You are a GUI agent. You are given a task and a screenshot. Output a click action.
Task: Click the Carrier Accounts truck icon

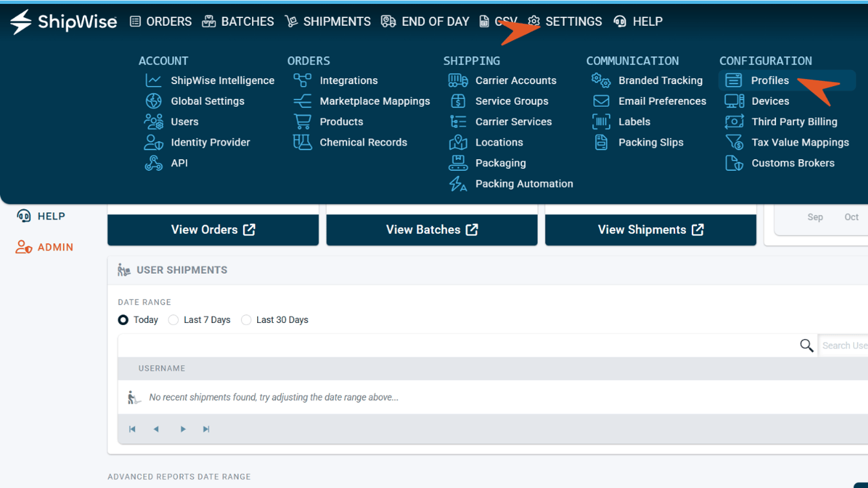click(458, 80)
